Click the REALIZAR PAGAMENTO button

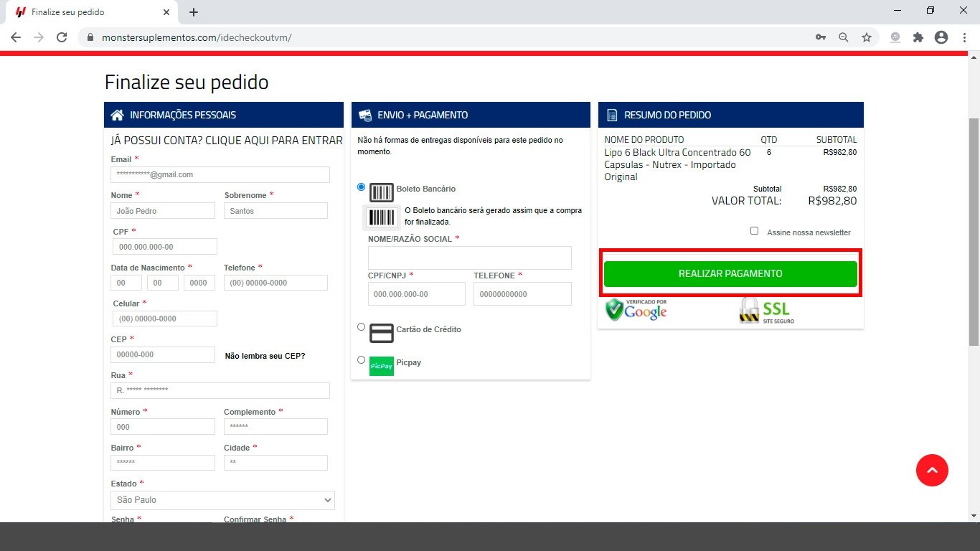click(x=730, y=274)
